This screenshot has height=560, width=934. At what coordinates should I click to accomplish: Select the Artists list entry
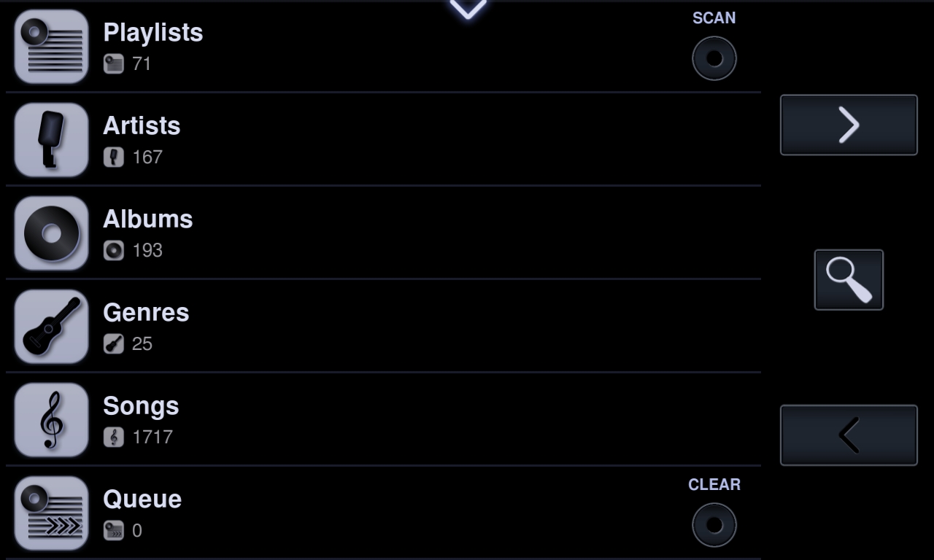[383, 140]
